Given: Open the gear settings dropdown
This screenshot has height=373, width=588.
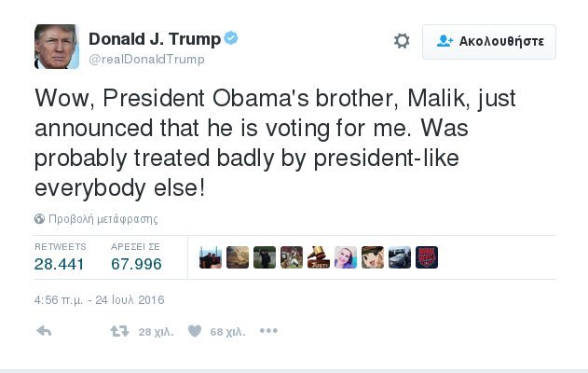Looking at the screenshot, I should click(402, 41).
